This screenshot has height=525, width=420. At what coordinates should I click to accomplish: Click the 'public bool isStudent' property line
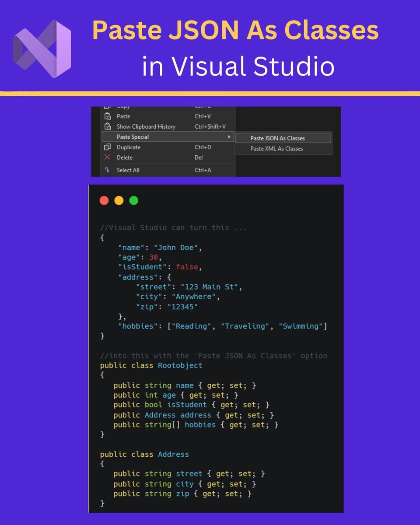tap(191, 405)
